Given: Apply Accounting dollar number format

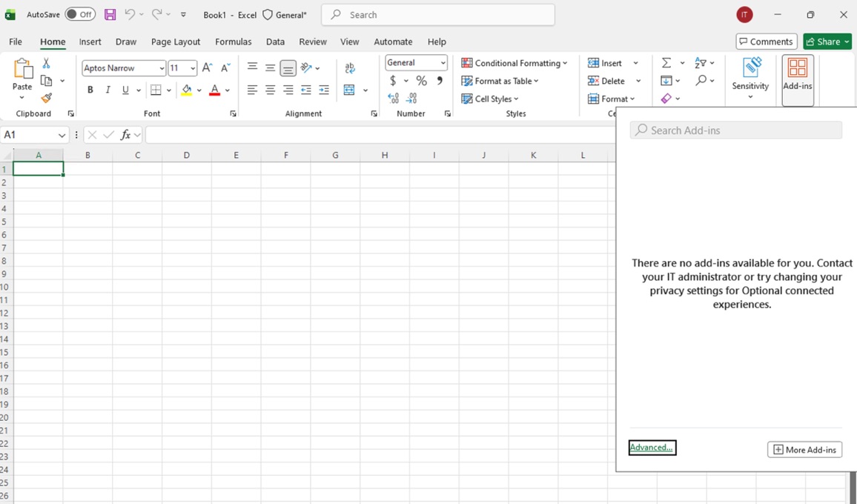Looking at the screenshot, I should pos(393,81).
